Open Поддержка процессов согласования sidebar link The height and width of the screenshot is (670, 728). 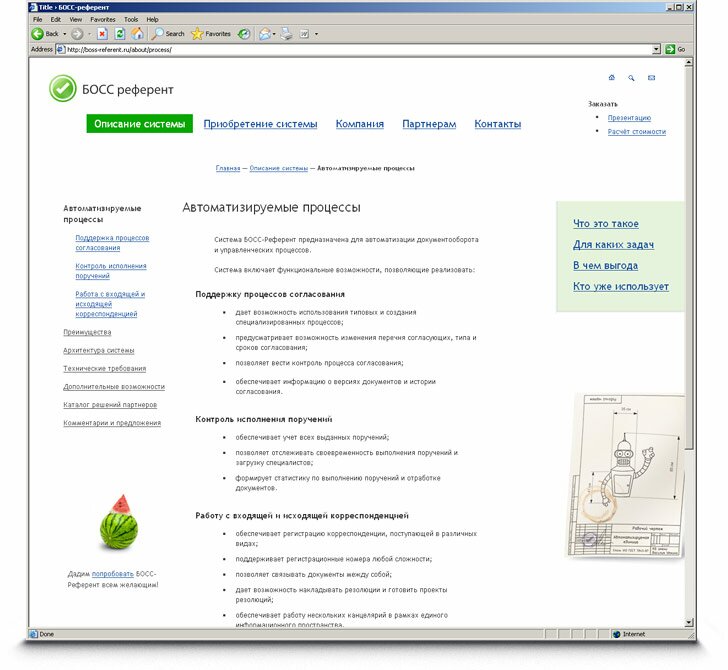point(112,243)
